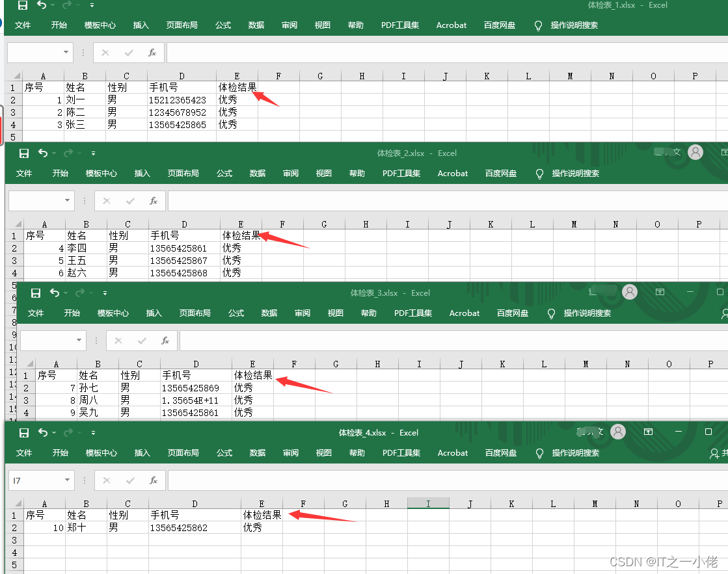Click the save icon in 体检表_3.xlsx
This screenshot has width=728, height=574.
coord(36,293)
